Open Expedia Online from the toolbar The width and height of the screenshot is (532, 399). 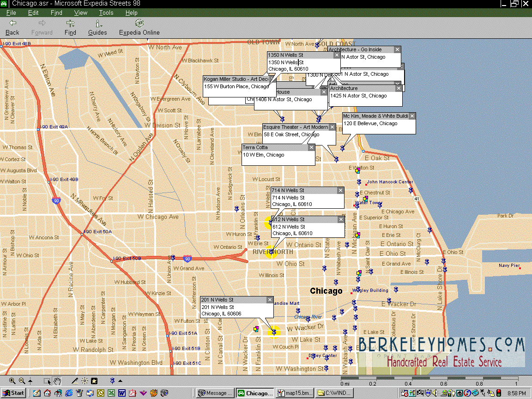pyautogui.click(x=139, y=27)
